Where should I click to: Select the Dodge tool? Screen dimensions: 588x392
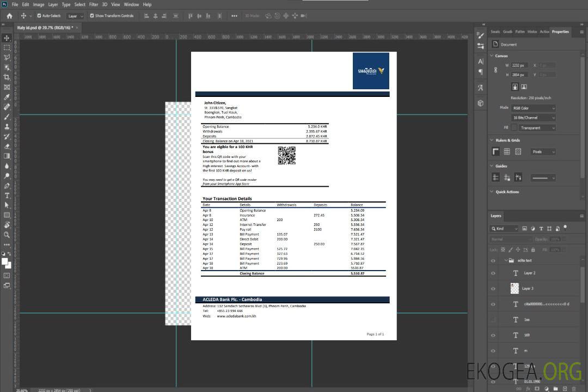pos(7,175)
